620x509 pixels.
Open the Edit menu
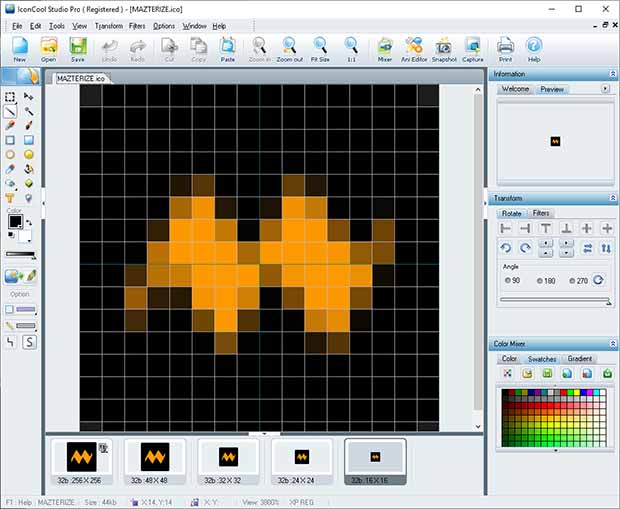pos(36,26)
